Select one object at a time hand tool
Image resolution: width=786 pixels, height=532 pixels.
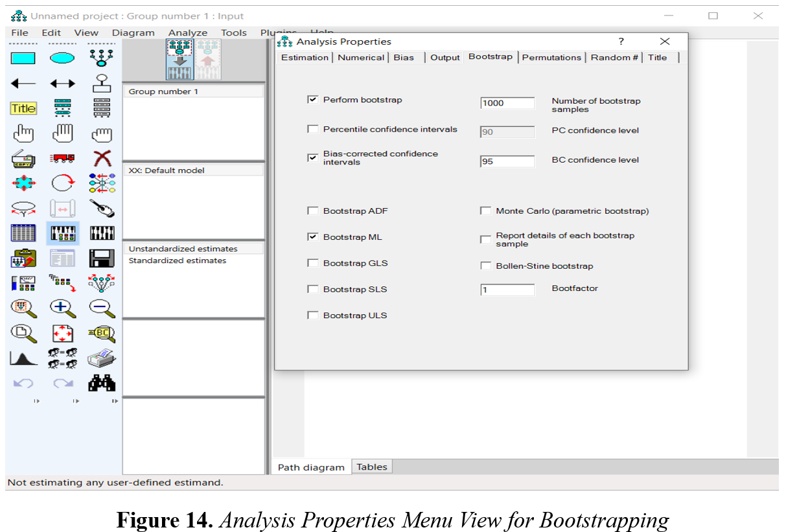coord(23,133)
